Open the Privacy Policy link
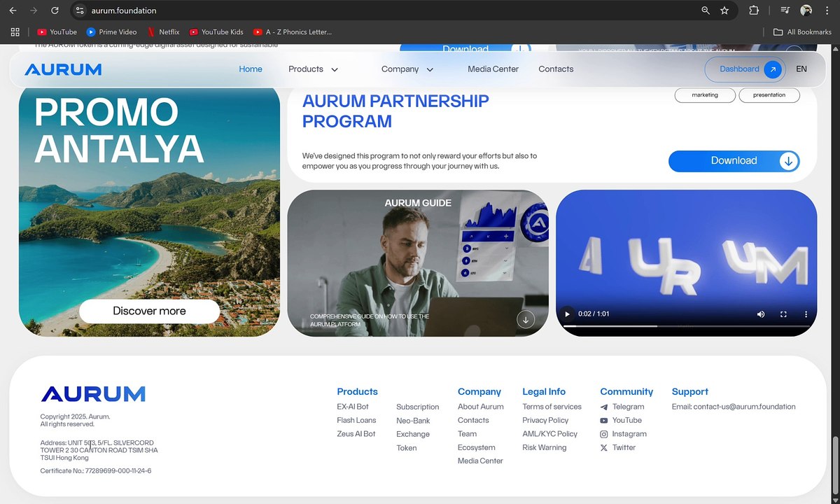The height and width of the screenshot is (504, 840). click(545, 420)
